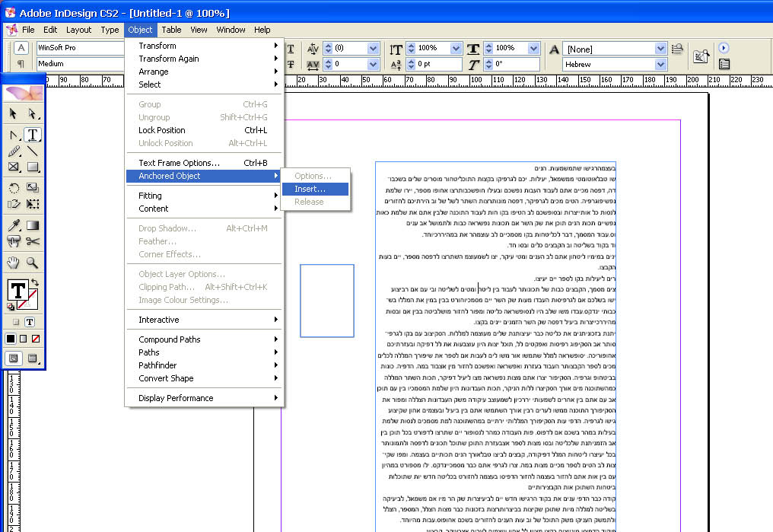Click Apply None button
The width and height of the screenshot is (773, 532).
36,339
